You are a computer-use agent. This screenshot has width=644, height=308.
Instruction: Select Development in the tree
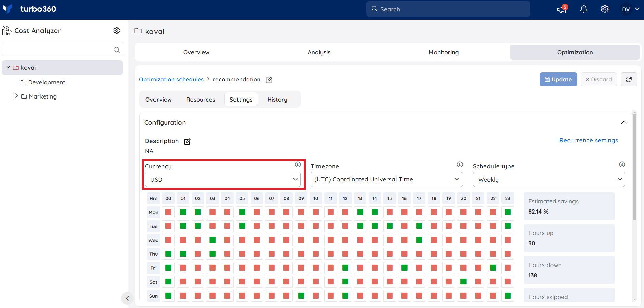[47, 82]
